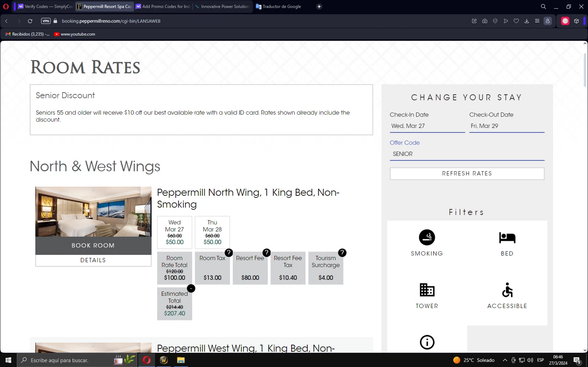Open the network icon in system tray

coord(522,360)
